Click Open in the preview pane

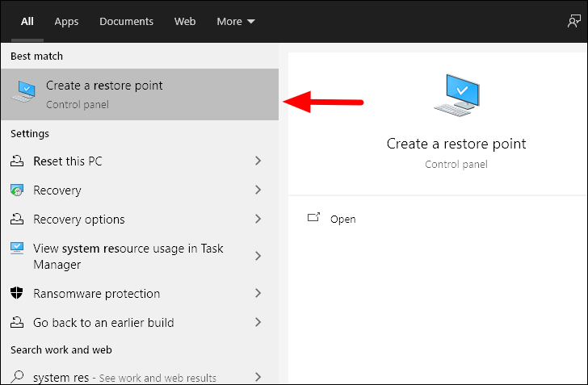click(342, 219)
